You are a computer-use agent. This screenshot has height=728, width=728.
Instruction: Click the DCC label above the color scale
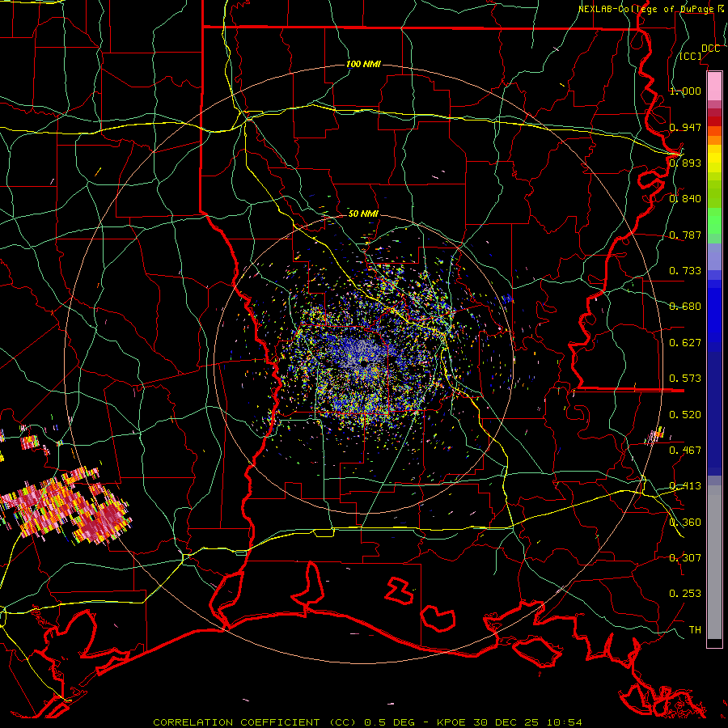coord(710,49)
